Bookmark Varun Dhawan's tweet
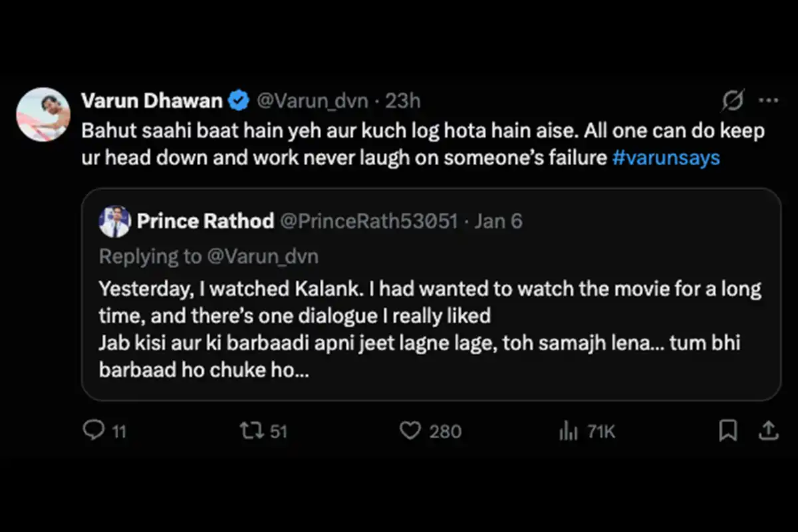Viewport: 798px width, 532px height. [x=728, y=431]
